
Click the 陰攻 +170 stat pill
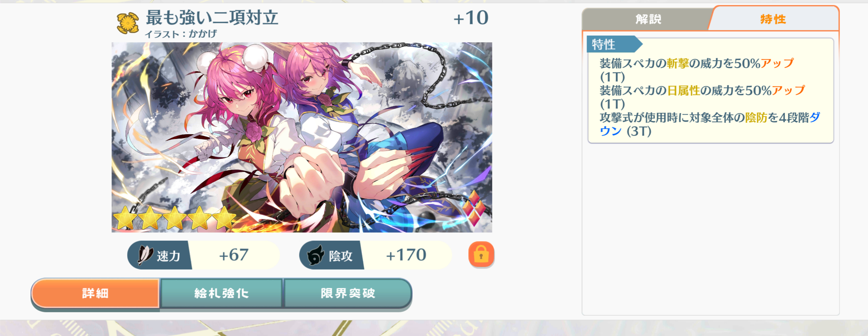click(375, 255)
